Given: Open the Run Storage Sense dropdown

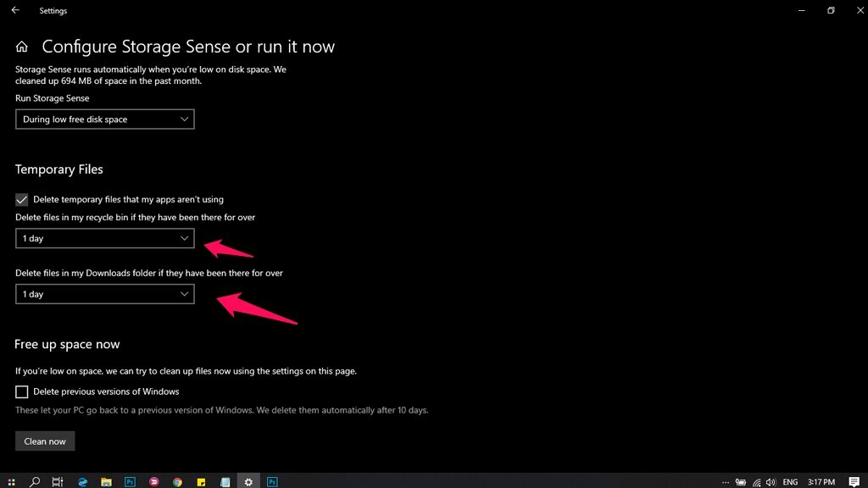Looking at the screenshot, I should coord(104,119).
